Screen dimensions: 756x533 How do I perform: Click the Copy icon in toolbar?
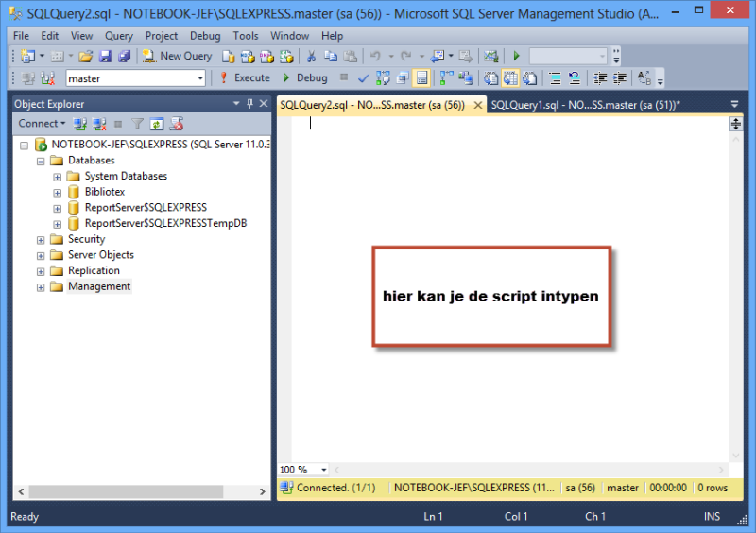point(331,57)
